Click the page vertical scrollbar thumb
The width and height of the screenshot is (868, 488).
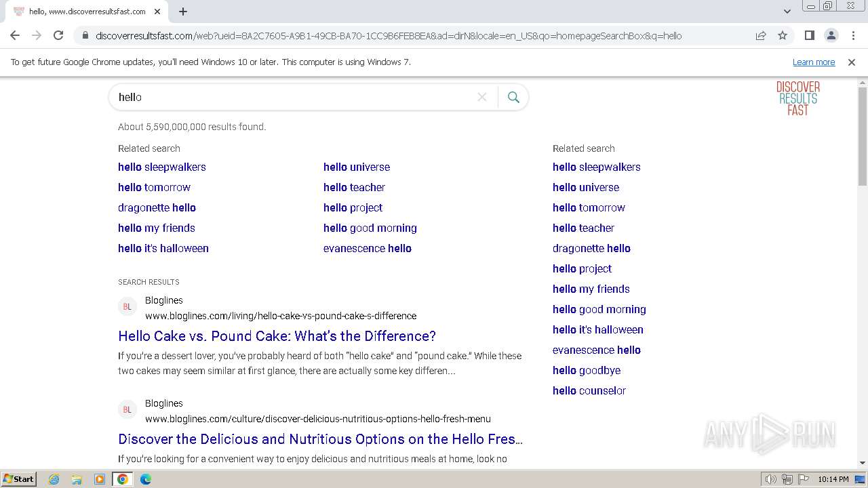tap(863, 136)
